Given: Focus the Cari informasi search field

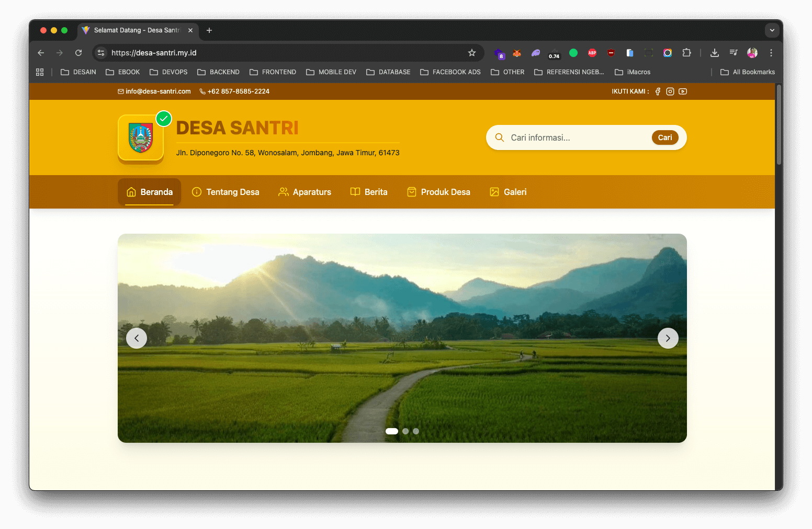Looking at the screenshot, I should (x=576, y=137).
